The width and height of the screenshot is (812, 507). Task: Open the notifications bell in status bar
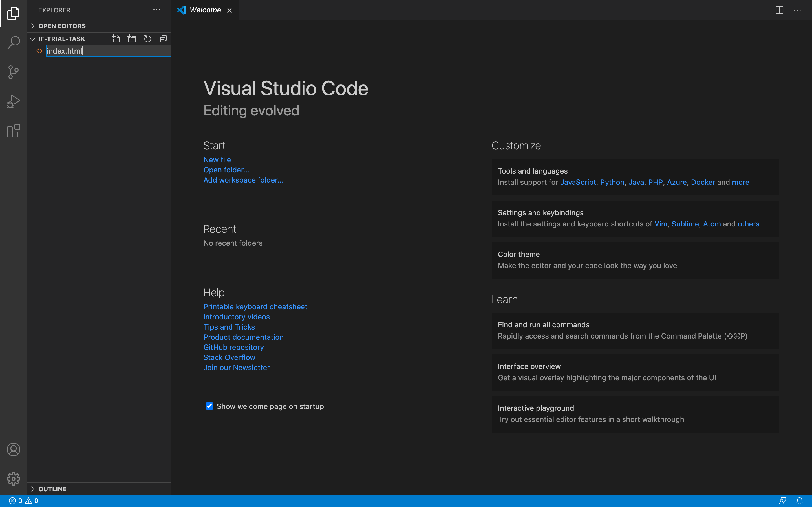click(x=800, y=501)
